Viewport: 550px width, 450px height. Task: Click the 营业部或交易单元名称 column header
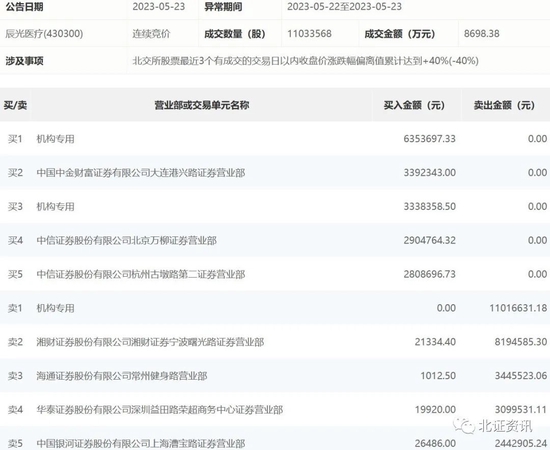pyautogui.click(x=202, y=105)
